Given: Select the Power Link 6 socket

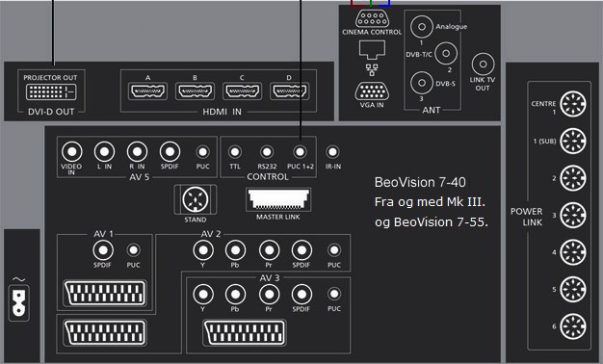Looking at the screenshot, I should (x=573, y=326).
